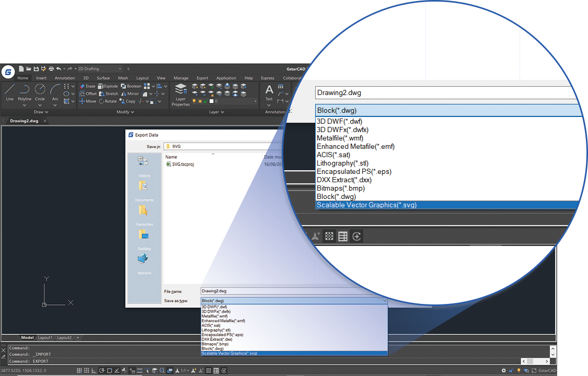Image resolution: width=588 pixels, height=376 pixels.
Task: Select the SVG.tscproj file in the list
Action: tap(180, 164)
